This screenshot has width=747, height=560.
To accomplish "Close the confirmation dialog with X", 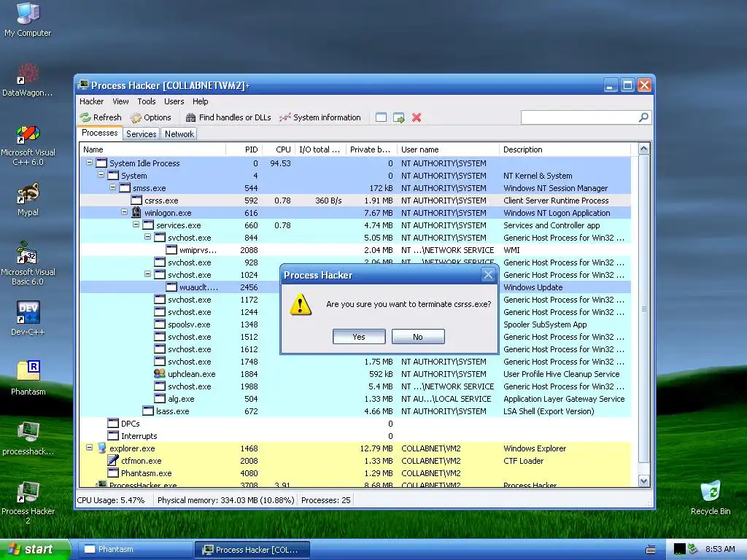I will pos(488,275).
